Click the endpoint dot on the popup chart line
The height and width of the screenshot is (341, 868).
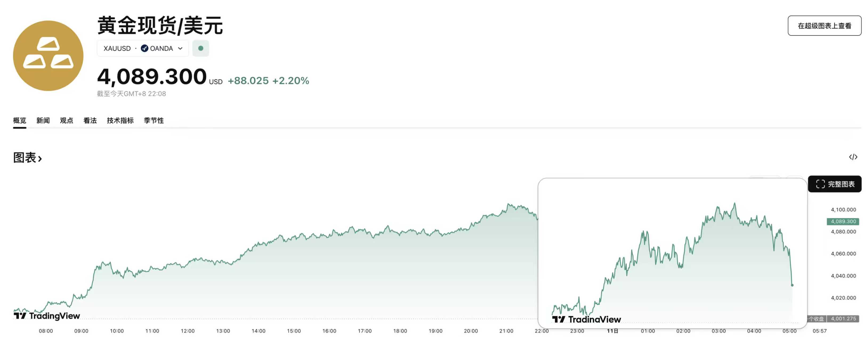pyautogui.click(x=792, y=285)
